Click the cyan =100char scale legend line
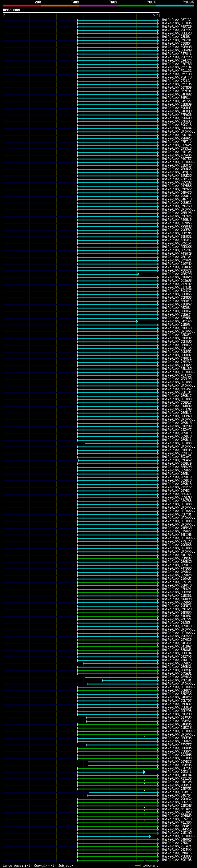This screenshot has height=868, width=197. point(137,866)
